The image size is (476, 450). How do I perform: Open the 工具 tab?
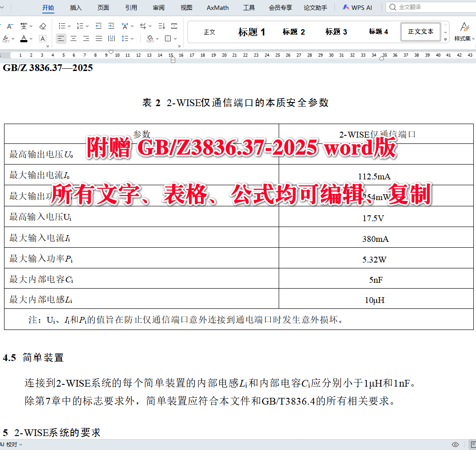(249, 8)
